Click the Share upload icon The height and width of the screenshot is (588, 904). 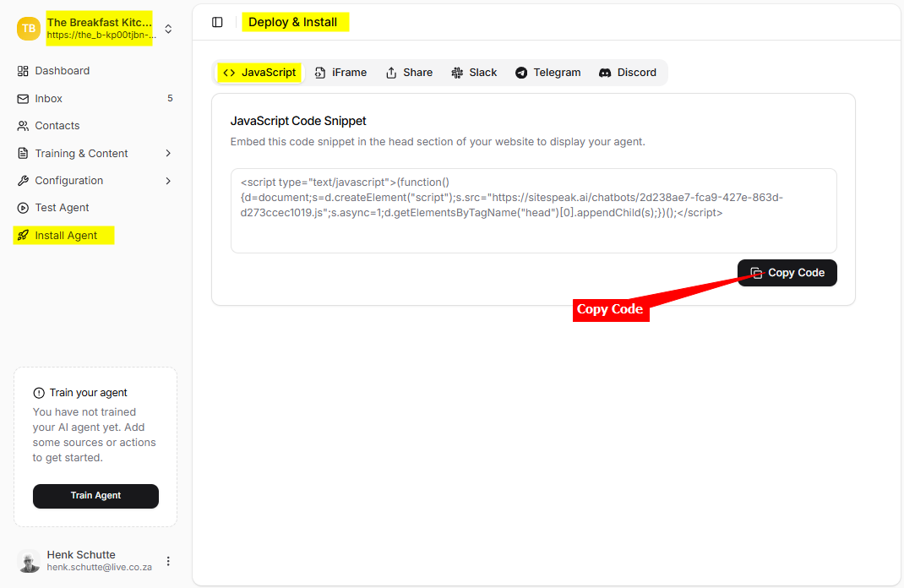coord(391,73)
